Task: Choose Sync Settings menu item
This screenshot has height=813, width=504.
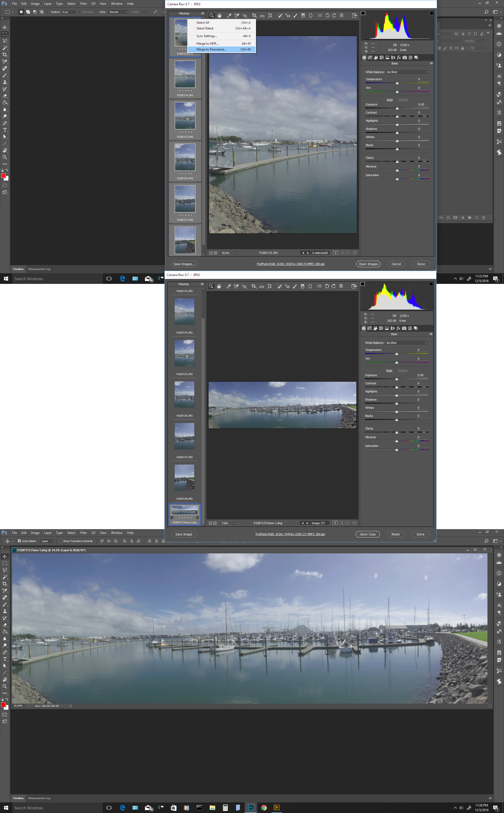Action: (222, 36)
